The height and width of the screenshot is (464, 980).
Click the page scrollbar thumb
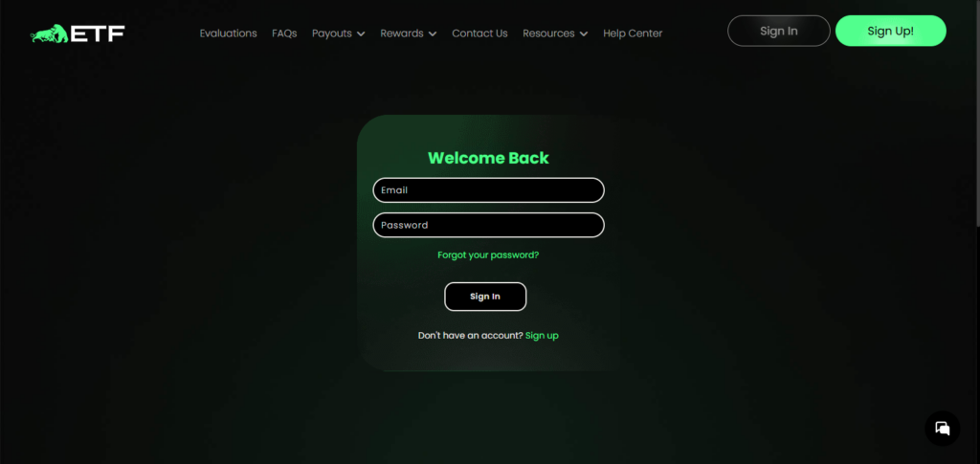coord(977,112)
